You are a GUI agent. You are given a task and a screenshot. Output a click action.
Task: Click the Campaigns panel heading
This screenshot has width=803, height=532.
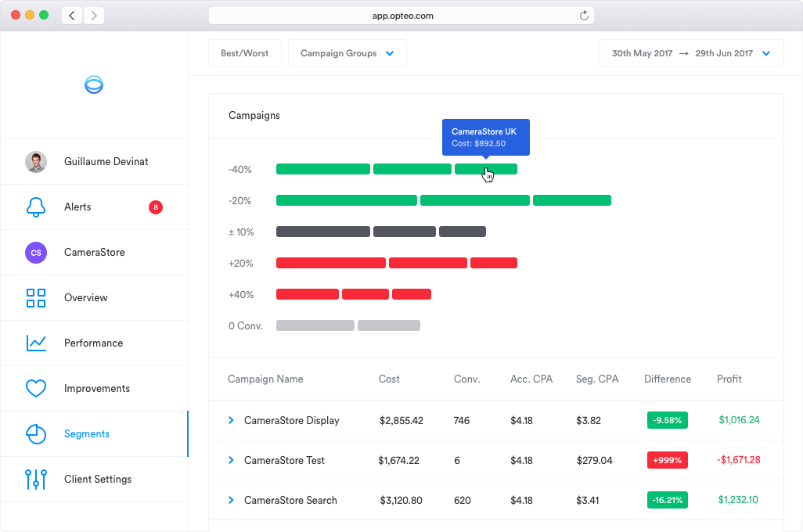[x=254, y=116]
